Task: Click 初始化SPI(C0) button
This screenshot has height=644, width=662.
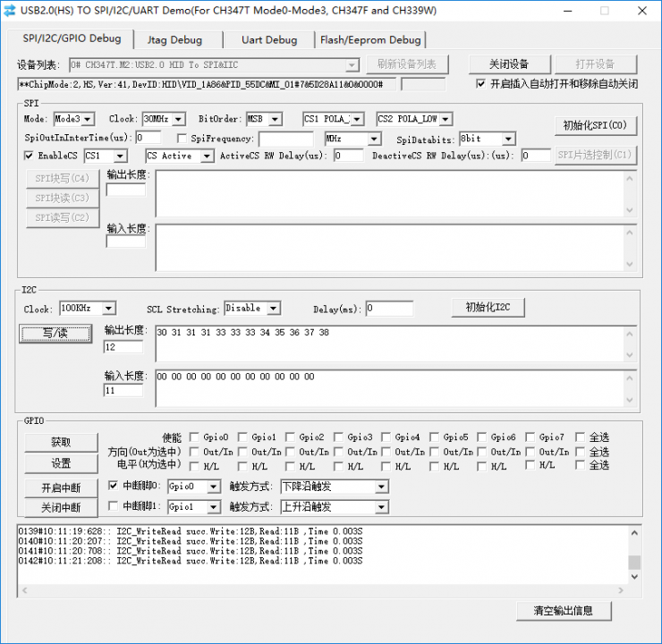Action: [595, 125]
